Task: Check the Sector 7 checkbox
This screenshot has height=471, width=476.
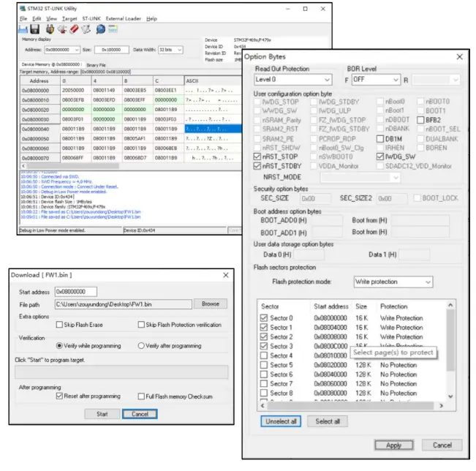Action: tap(264, 383)
